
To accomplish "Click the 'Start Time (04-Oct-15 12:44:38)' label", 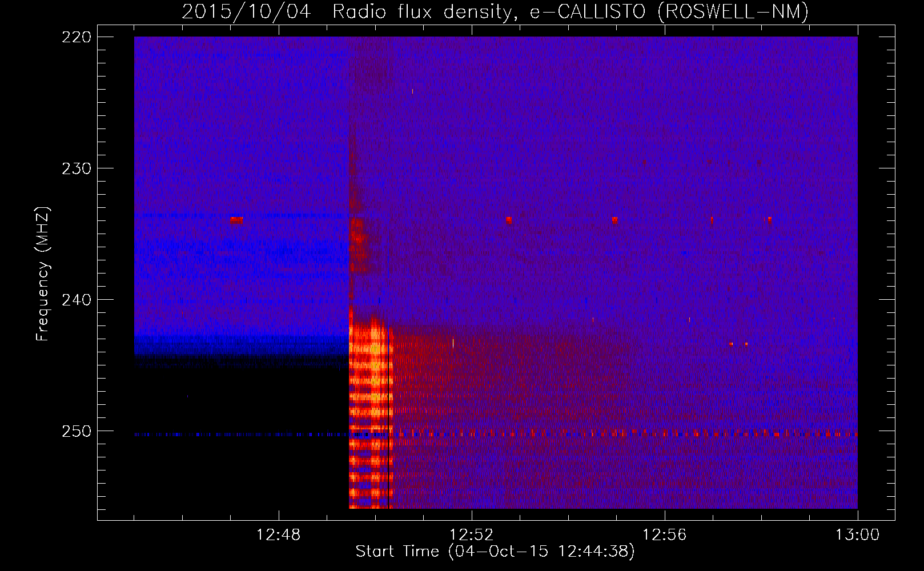I will pos(495,552).
